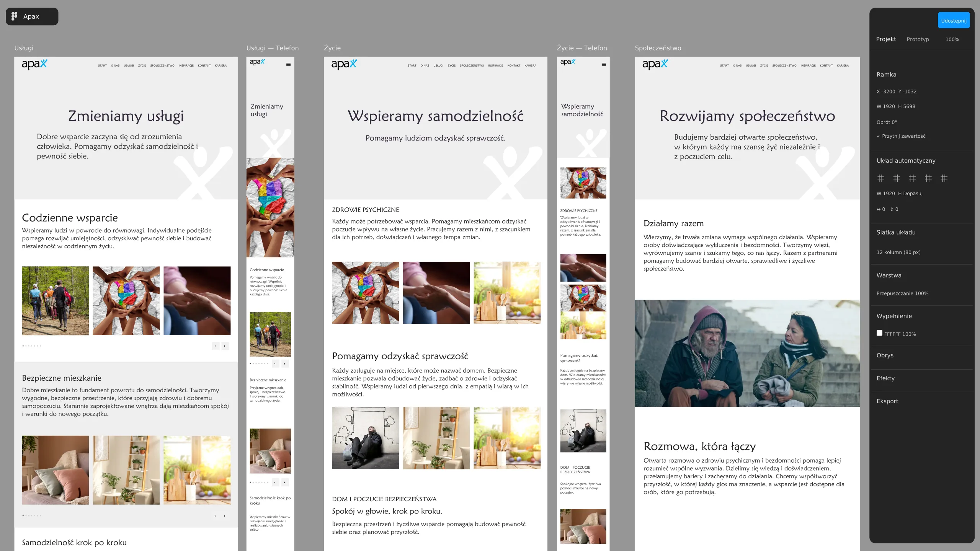Open the Figma main menu logo icon
Image resolution: width=980 pixels, height=551 pixels.
click(x=15, y=16)
